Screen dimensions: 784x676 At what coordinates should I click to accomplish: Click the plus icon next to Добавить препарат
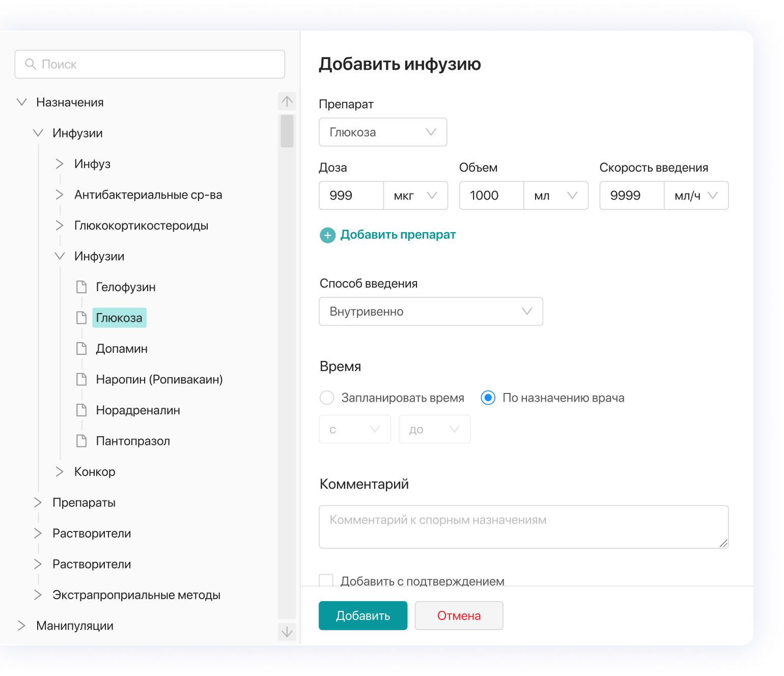(x=327, y=235)
